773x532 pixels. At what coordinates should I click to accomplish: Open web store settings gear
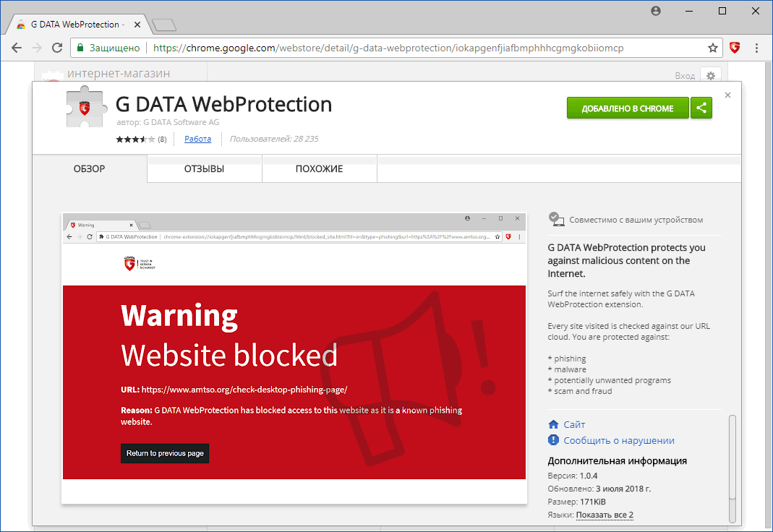711,76
